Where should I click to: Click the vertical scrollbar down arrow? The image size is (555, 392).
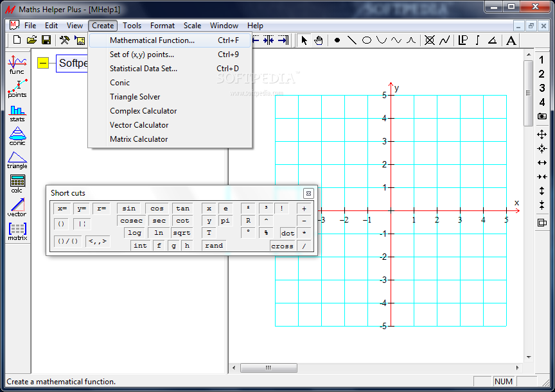[x=529, y=357]
